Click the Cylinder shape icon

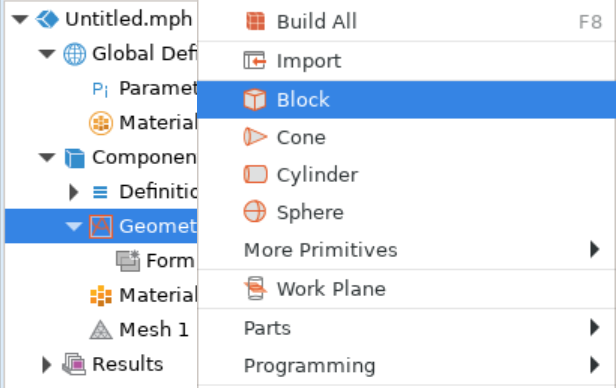click(x=255, y=174)
